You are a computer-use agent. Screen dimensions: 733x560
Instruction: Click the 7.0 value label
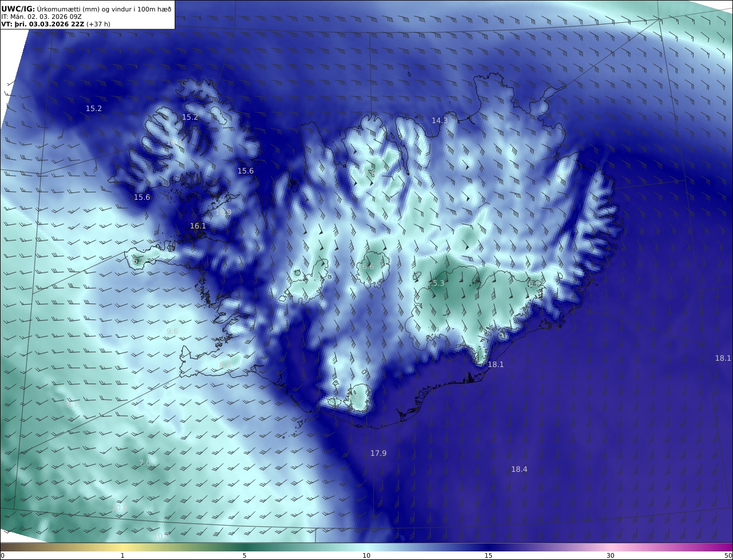point(144,463)
